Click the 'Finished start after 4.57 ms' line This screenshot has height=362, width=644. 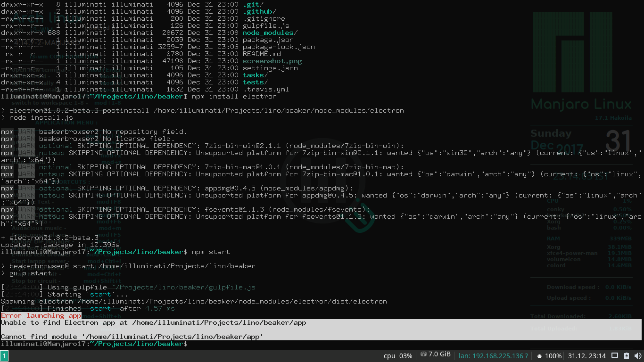click(x=88, y=308)
